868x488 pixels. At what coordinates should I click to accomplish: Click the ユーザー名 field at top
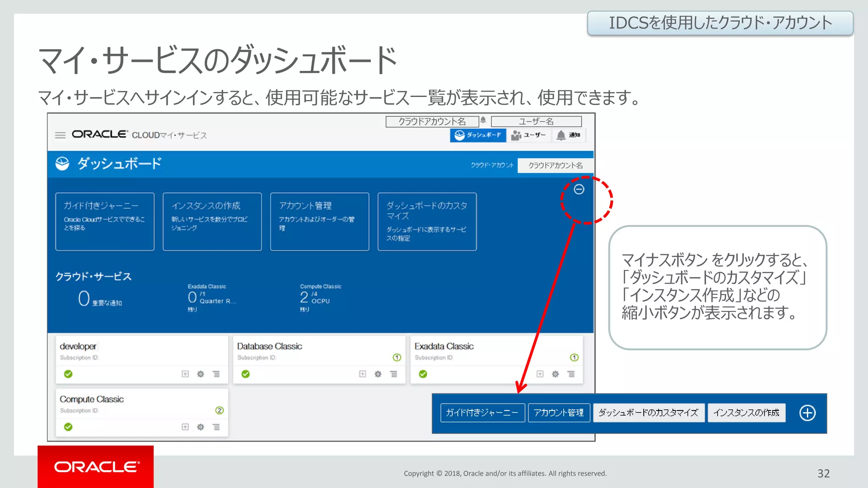[536, 122]
